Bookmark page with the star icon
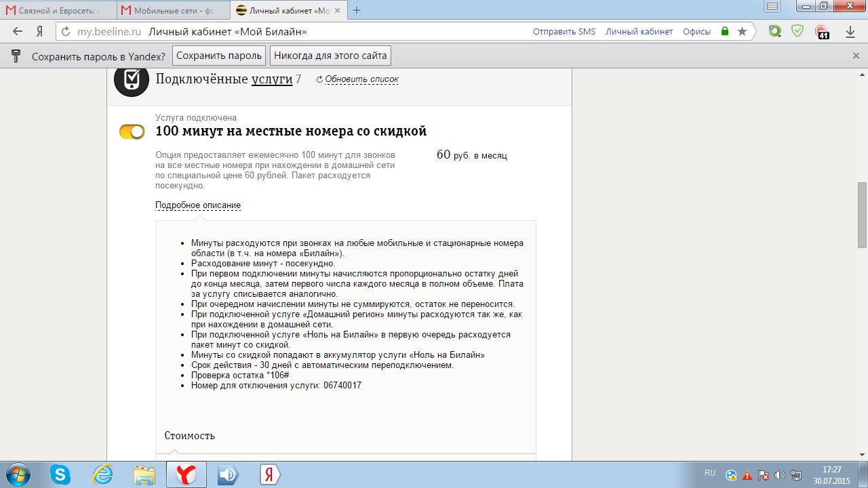 click(x=742, y=31)
